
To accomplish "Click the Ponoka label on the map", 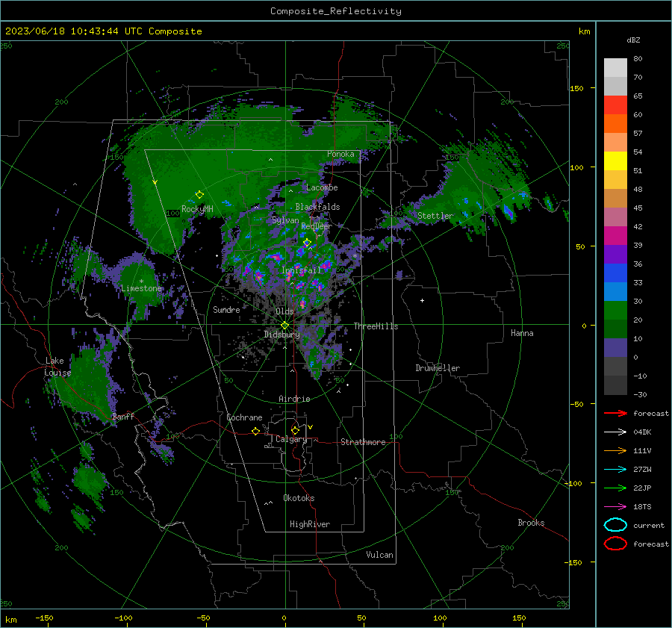I will (340, 154).
